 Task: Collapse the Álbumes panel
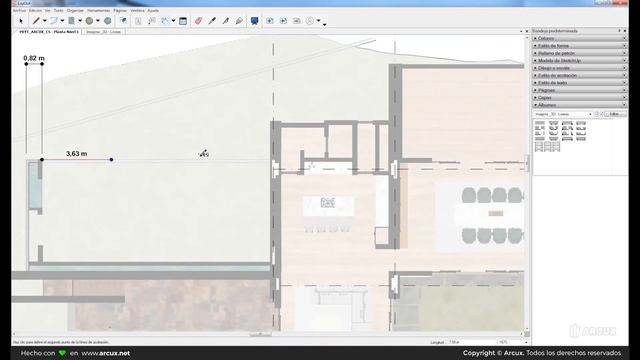tap(580, 105)
